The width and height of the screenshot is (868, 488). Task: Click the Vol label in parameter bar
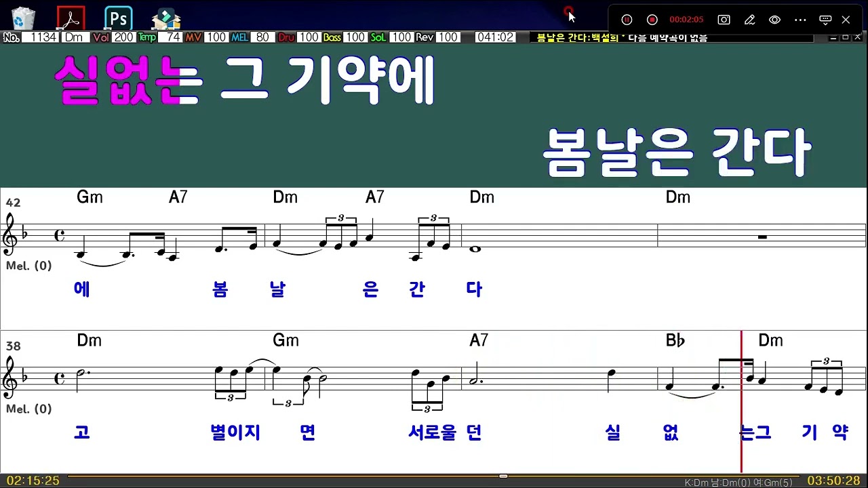pyautogui.click(x=102, y=37)
